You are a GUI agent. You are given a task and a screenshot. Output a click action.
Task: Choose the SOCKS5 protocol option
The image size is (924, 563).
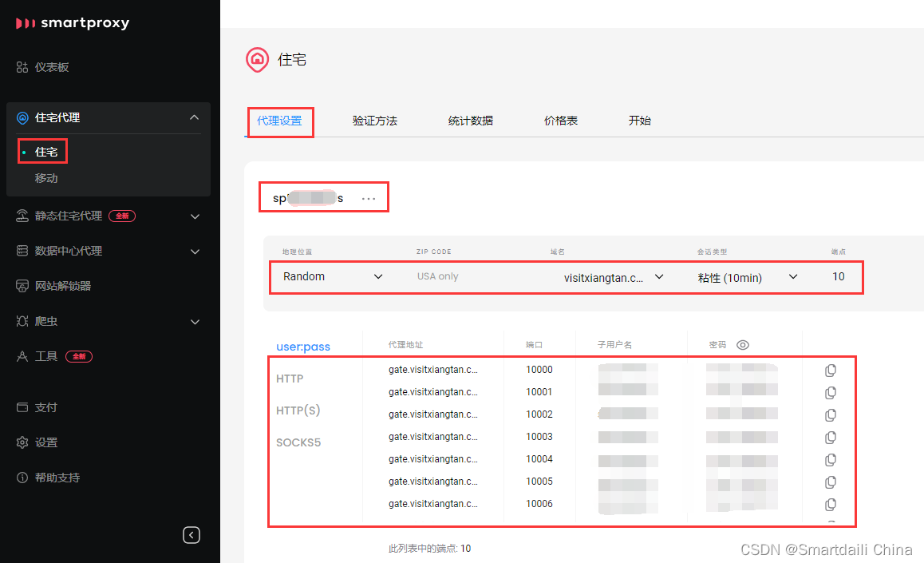(x=298, y=442)
